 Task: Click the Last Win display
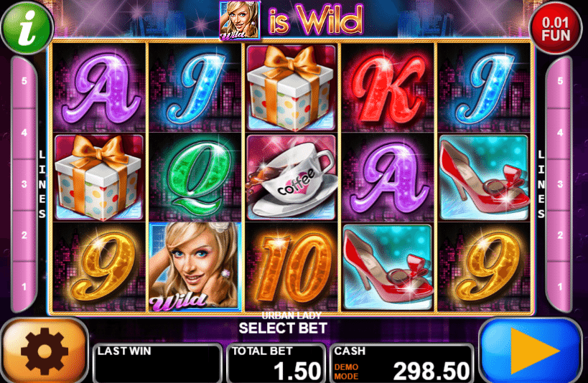pyautogui.click(x=157, y=363)
